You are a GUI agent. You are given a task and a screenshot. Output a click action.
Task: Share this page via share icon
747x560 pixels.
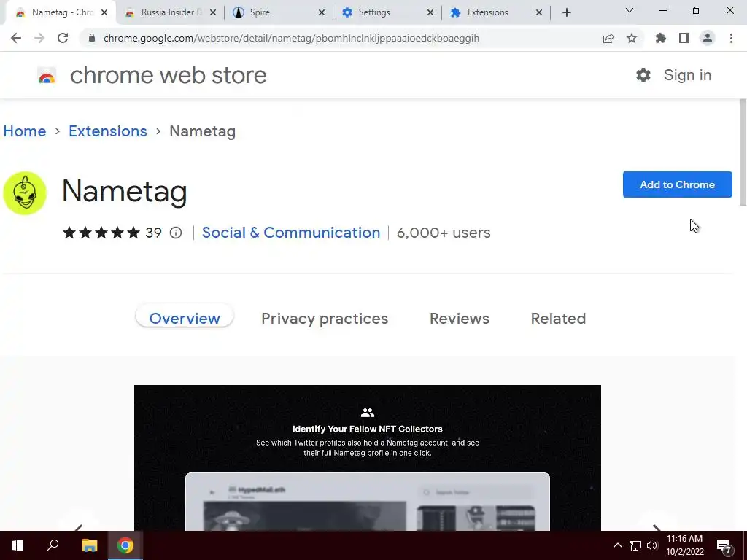[x=608, y=38]
